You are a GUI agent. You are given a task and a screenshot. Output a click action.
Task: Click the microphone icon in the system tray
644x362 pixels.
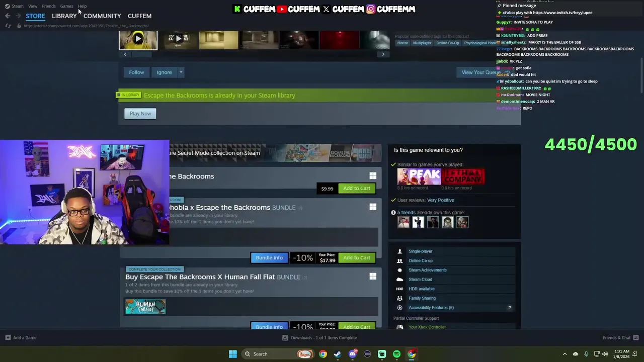(x=586, y=354)
